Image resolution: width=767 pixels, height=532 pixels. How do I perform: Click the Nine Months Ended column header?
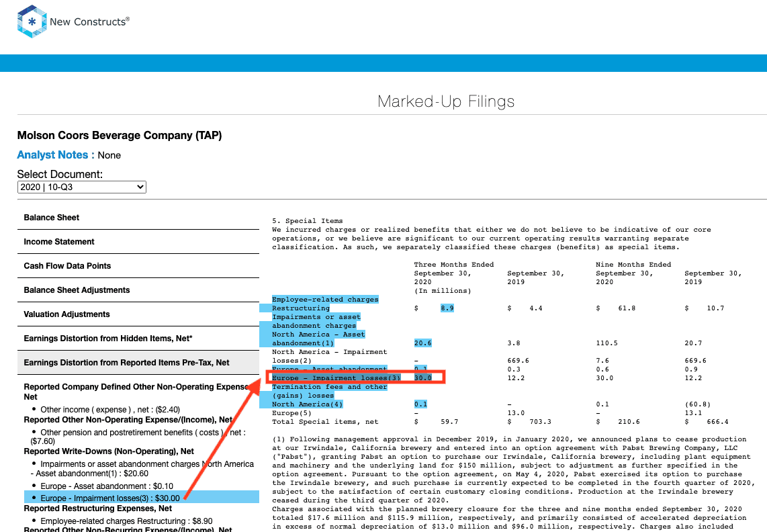tap(633, 265)
